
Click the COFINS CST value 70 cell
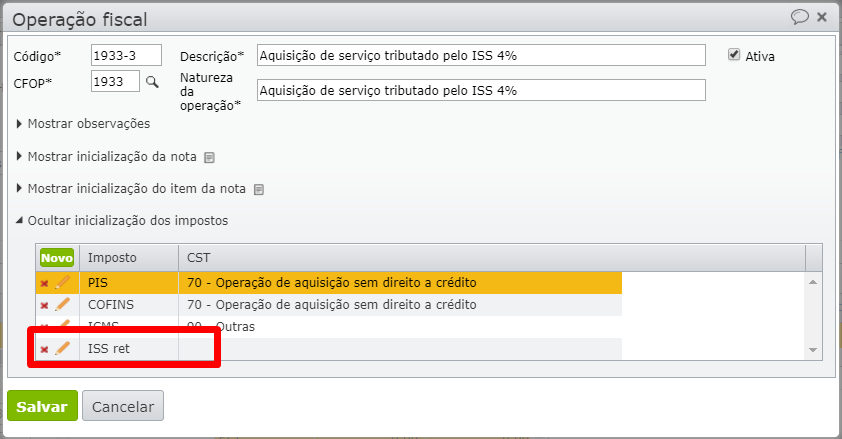(x=400, y=304)
